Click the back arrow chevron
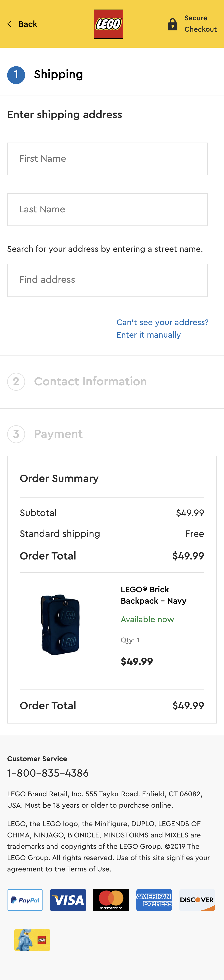 point(10,24)
